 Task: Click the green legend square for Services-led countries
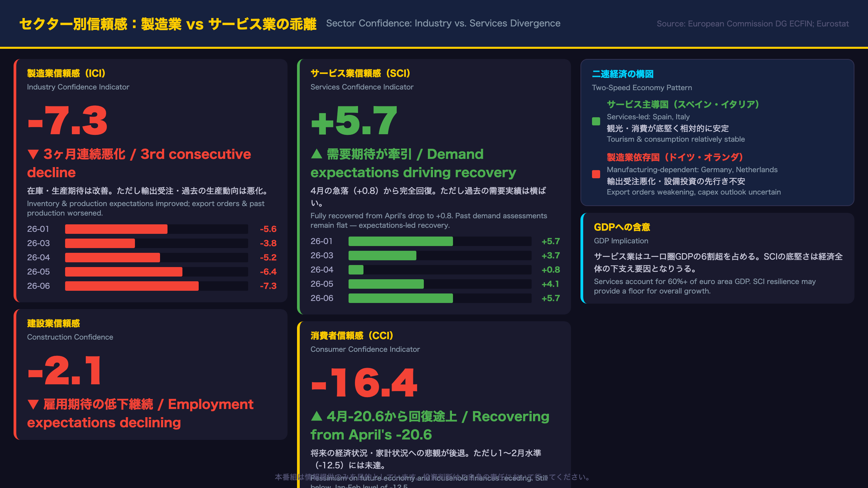pos(596,121)
